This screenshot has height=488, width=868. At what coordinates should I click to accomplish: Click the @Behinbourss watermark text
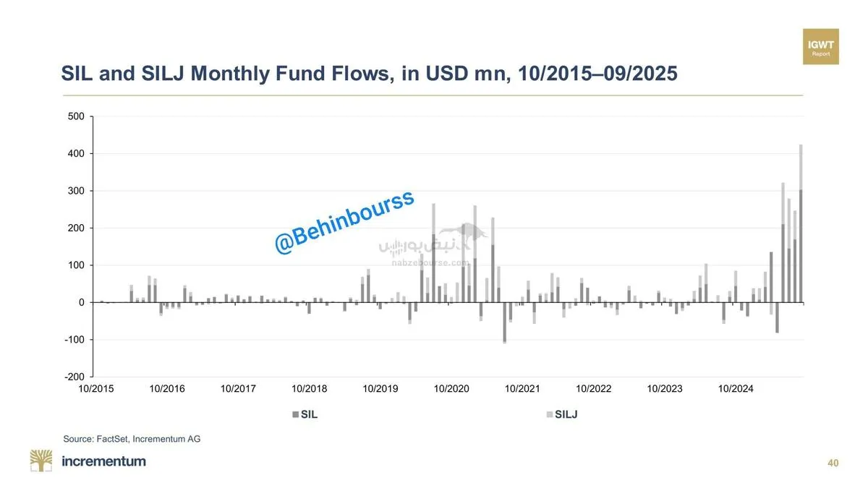(344, 223)
